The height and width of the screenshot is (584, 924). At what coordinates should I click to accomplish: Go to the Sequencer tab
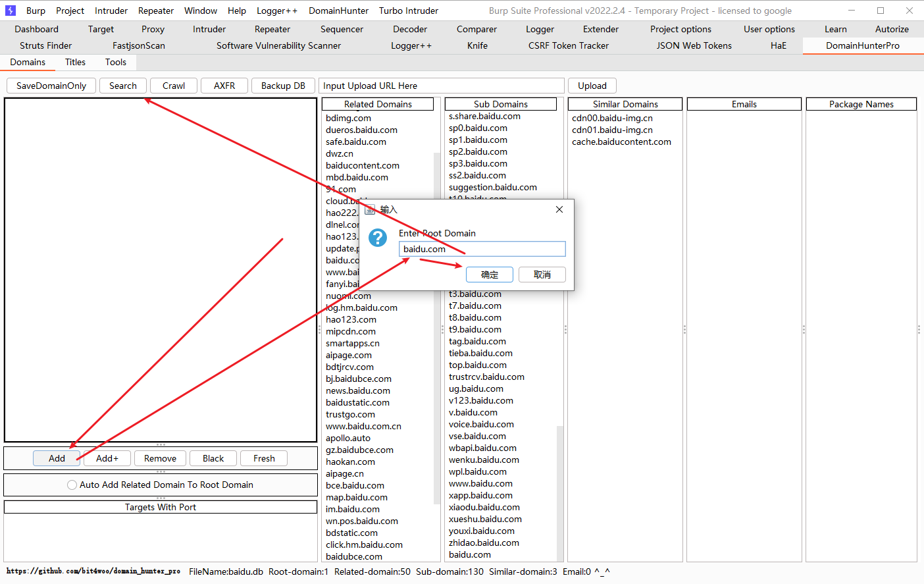tap(342, 29)
